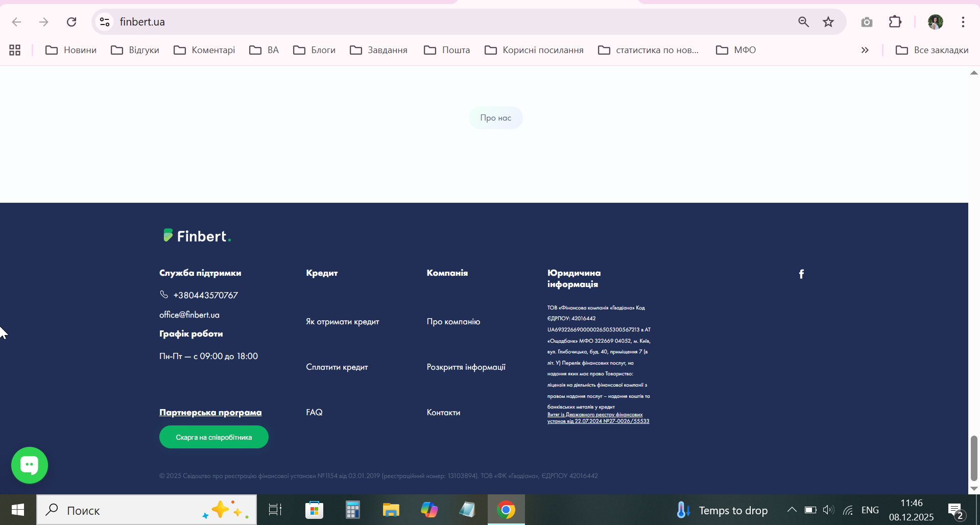
Task: Open the Про компанію link
Action: click(453, 322)
